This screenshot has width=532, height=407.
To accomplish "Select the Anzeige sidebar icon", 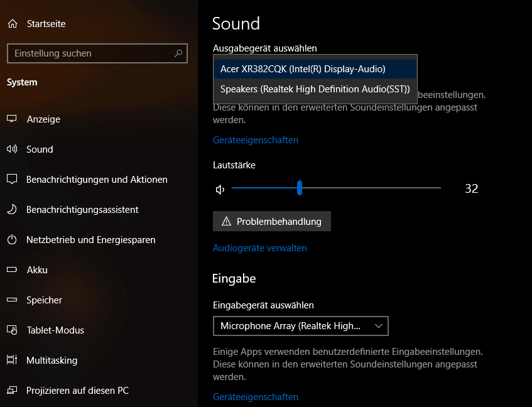I will tap(13, 119).
